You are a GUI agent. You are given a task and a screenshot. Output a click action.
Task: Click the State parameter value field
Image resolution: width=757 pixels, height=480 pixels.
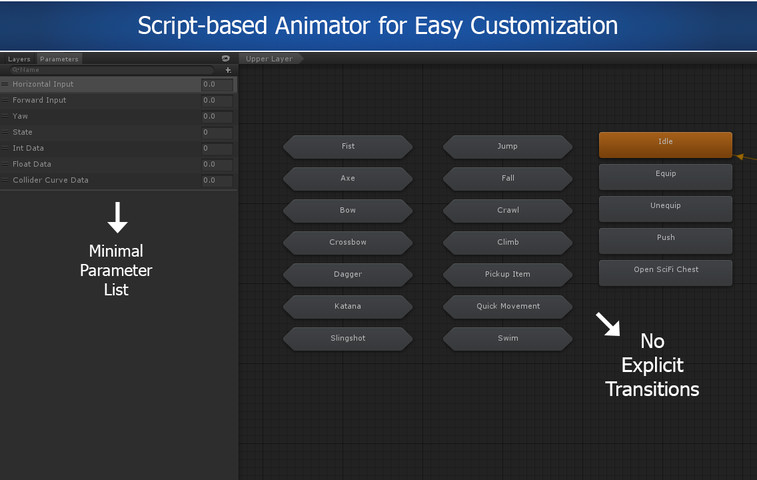pyautogui.click(x=216, y=133)
